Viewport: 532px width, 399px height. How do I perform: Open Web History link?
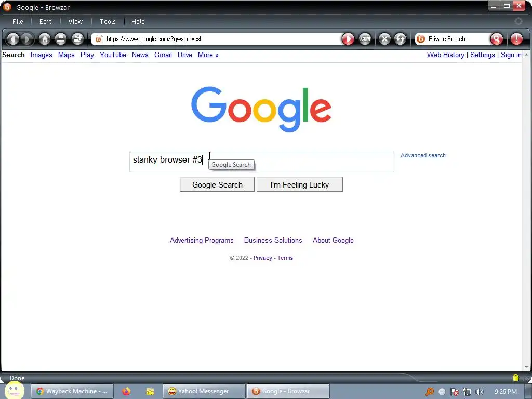click(445, 55)
